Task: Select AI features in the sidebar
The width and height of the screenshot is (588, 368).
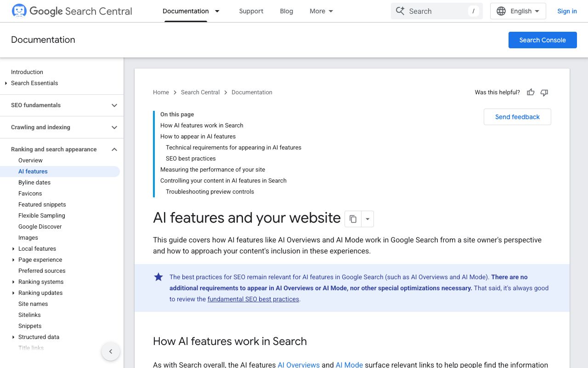Action: 60,172
